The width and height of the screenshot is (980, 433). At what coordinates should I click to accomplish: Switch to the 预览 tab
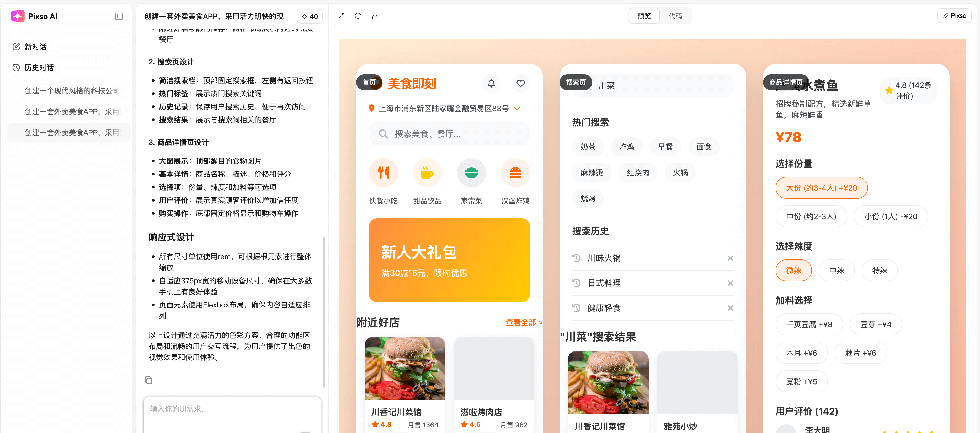(x=644, y=16)
